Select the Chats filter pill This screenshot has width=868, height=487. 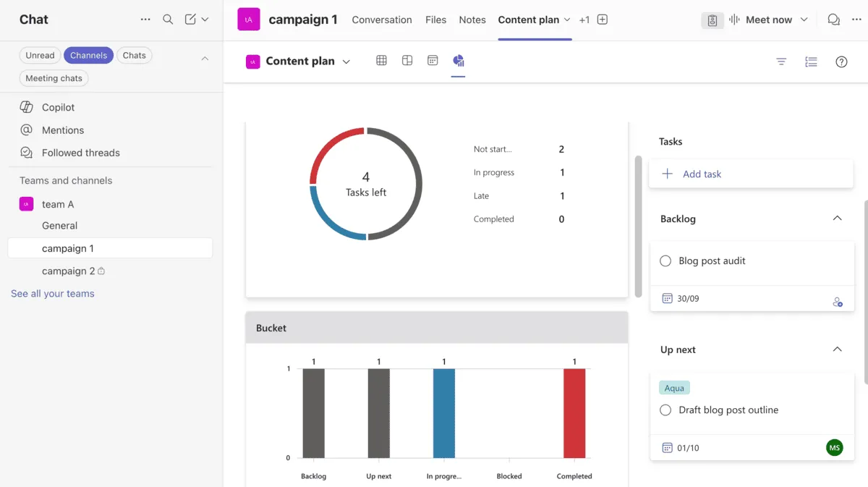tap(135, 55)
